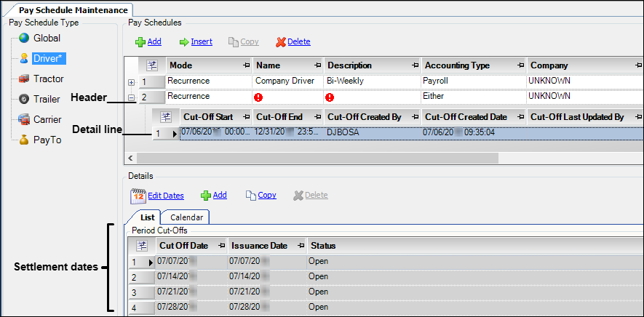Open the Edit Dates link

[x=166, y=196]
